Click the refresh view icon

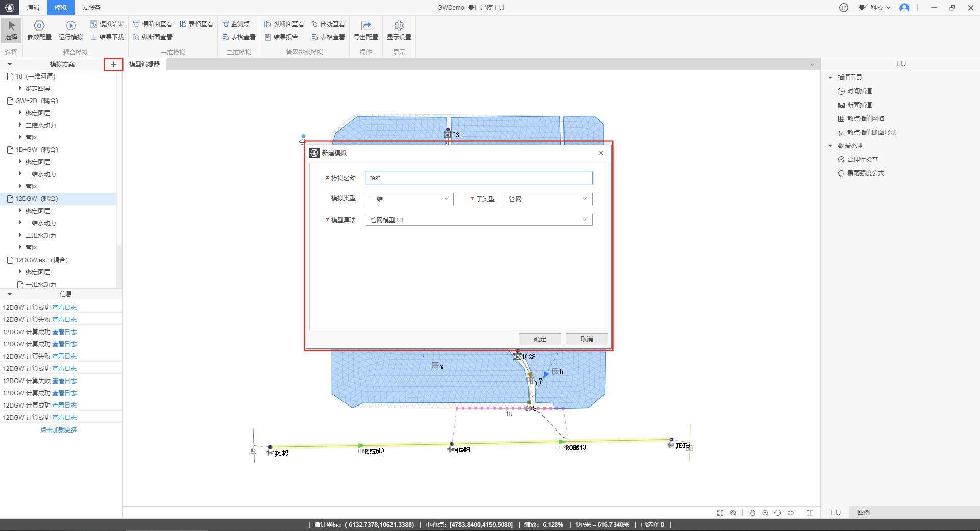778,513
